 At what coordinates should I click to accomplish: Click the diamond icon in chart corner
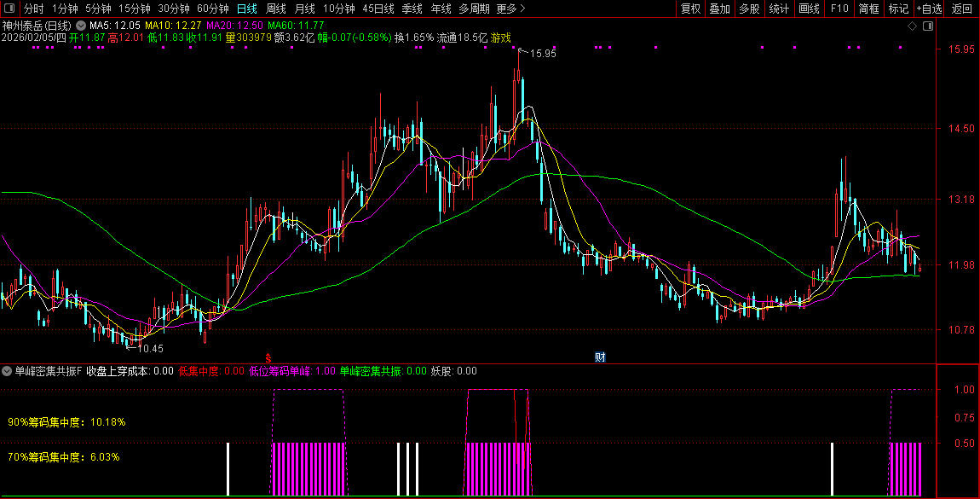coord(912,26)
